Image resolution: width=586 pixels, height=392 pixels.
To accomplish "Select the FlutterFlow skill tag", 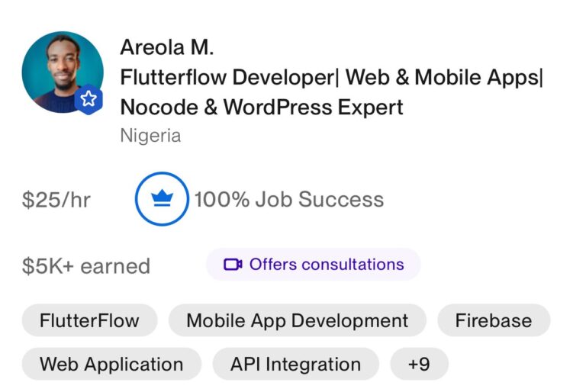I will pyautogui.click(x=90, y=320).
